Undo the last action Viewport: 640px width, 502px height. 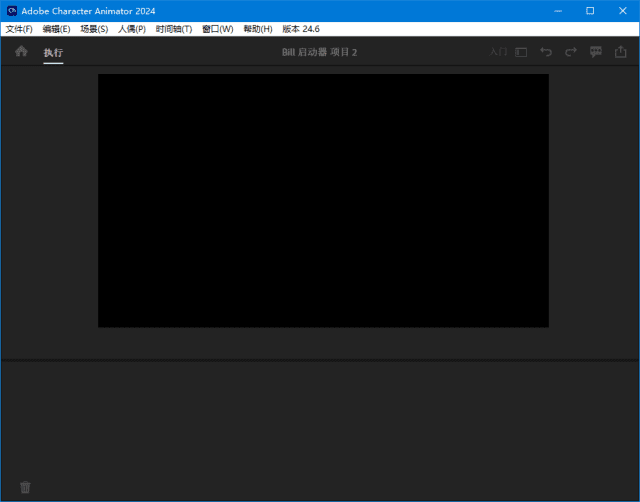pyautogui.click(x=546, y=52)
